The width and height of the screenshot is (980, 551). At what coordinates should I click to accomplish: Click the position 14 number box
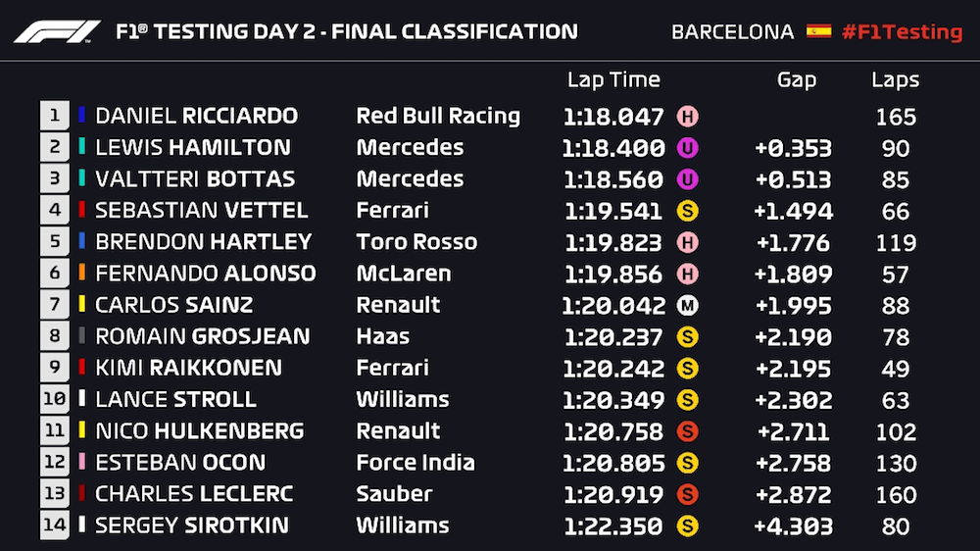tap(55, 526)
